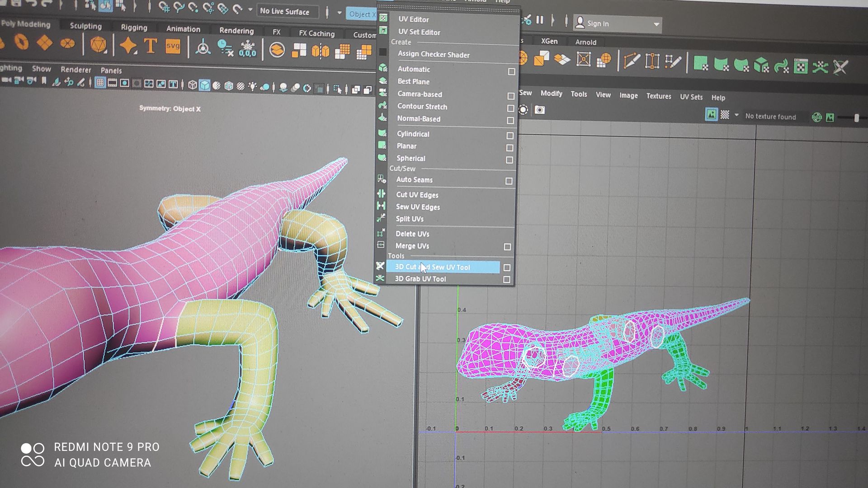
Task: Click the No texture found field
Action: click(770, 117)
